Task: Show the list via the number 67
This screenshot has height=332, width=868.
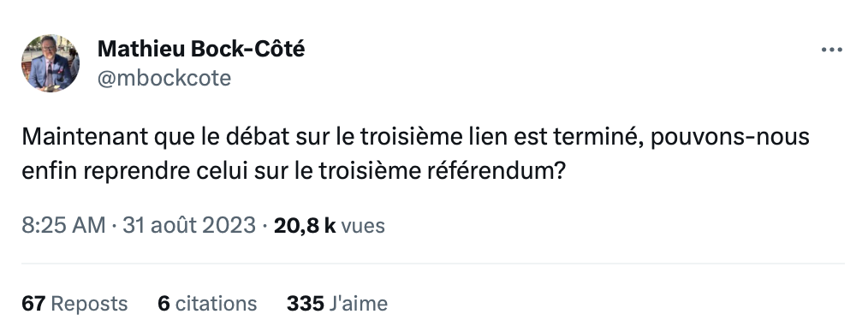Action: (x=33, y=304)
